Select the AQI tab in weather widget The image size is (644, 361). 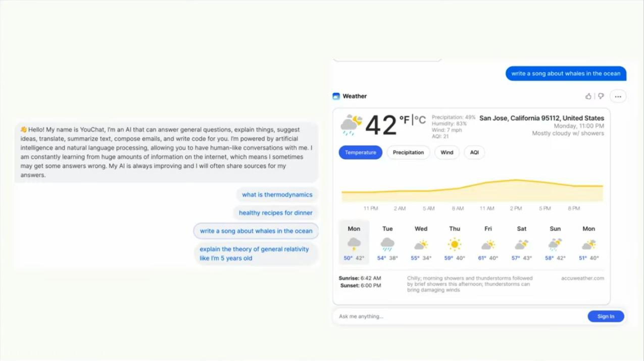pos(474,152)
